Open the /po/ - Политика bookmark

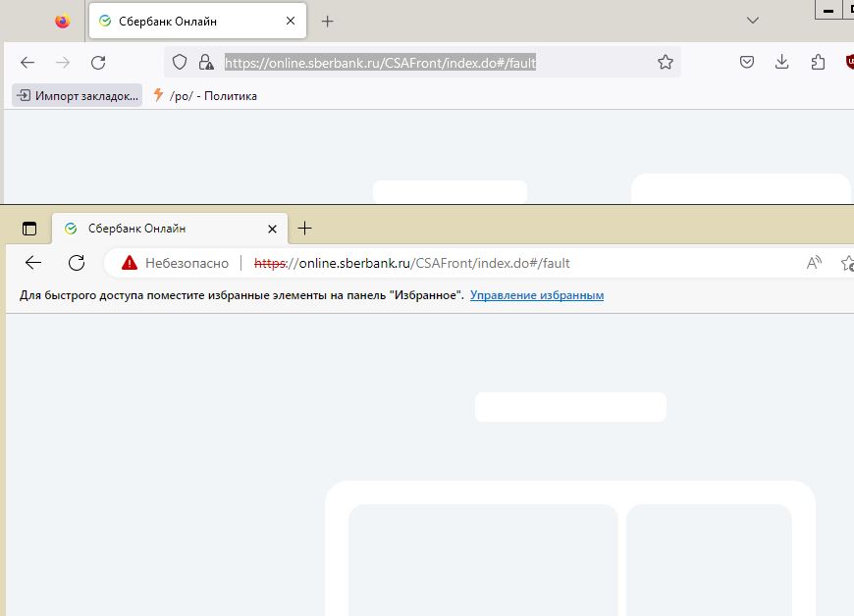(x=205, y=96)
